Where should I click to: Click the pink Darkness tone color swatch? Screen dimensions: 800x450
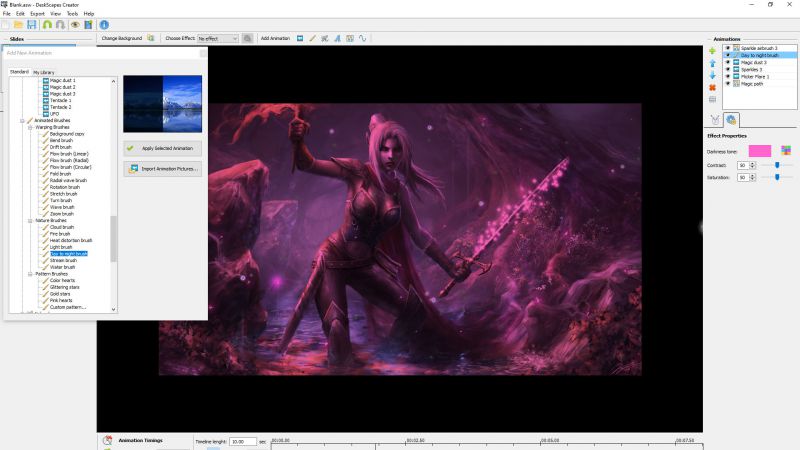point(760,151)
